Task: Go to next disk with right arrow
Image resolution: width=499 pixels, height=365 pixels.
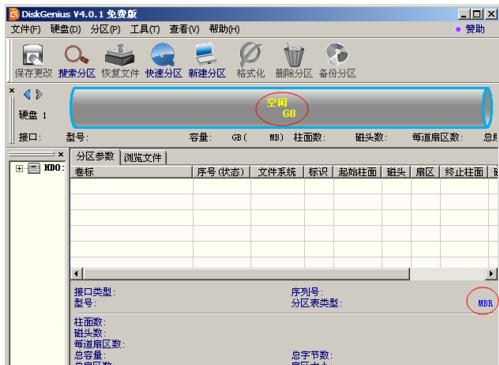Action: [x=39, y=94]
